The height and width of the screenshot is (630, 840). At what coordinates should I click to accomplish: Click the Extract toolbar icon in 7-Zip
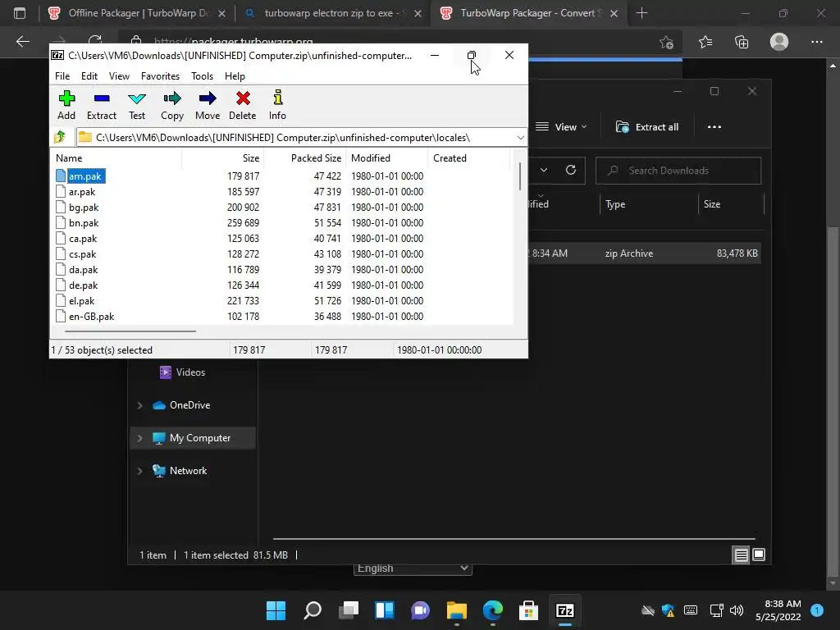pos(101,105)
